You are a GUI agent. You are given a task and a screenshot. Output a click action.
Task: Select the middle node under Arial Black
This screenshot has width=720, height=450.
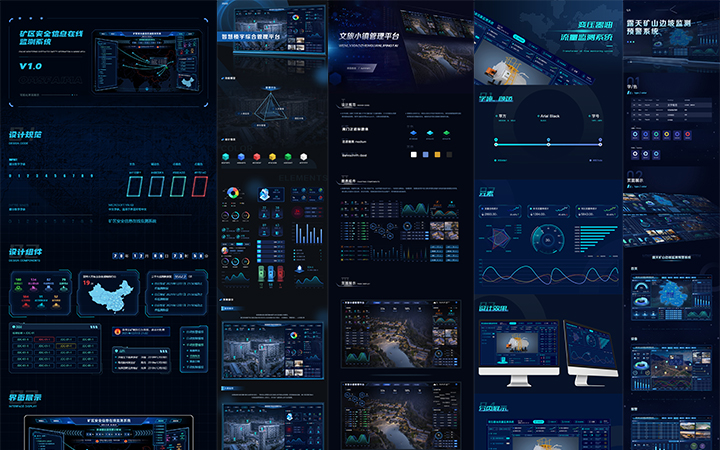[548, 144]
